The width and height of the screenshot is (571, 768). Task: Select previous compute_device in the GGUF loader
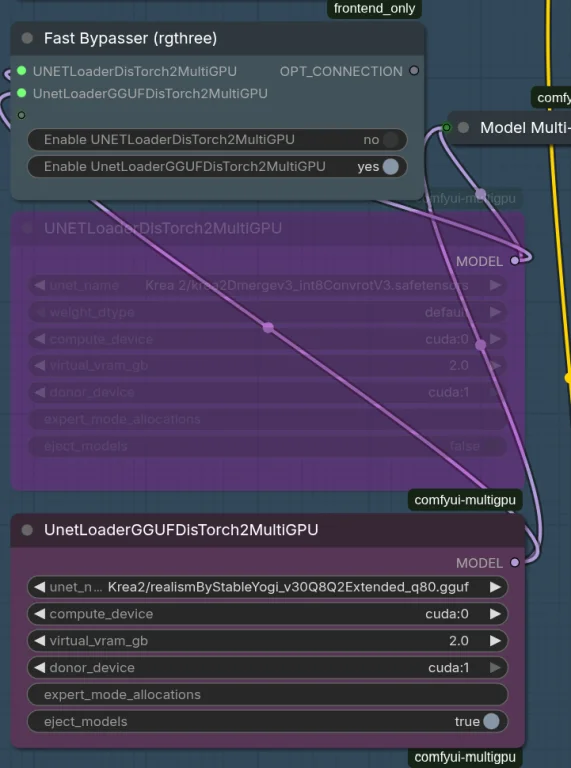click(40, 614)
